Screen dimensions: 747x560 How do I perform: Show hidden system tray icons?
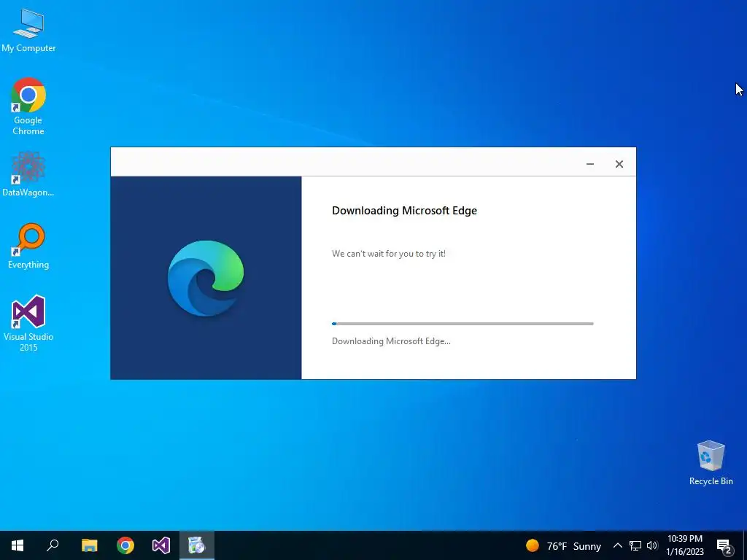click(x=617, y=545)
